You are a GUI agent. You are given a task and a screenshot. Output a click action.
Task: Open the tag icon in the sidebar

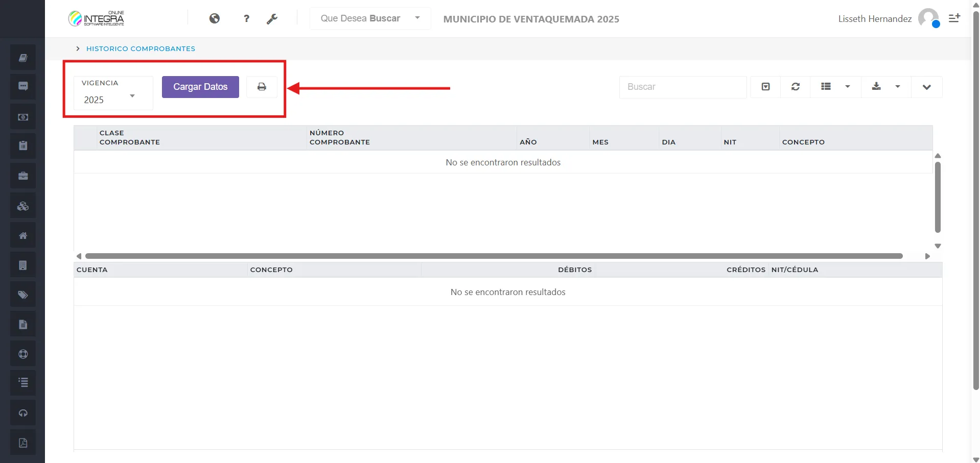click(x=22, y=294)
